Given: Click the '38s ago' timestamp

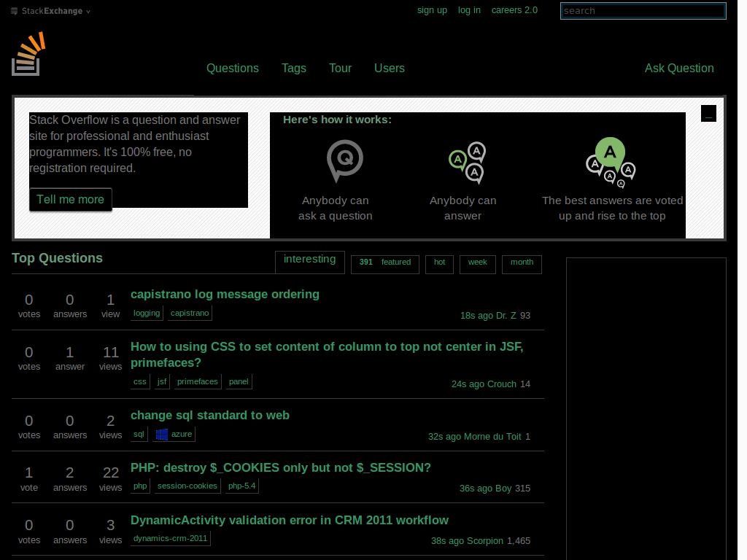Looking at the screenshot, I should (447, 541).
